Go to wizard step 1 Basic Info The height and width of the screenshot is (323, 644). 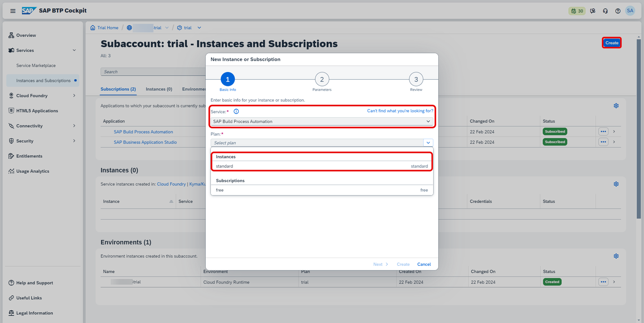228,80
